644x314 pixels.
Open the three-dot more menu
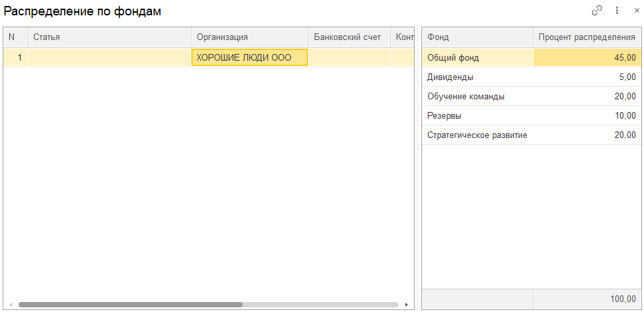(617, 11)
